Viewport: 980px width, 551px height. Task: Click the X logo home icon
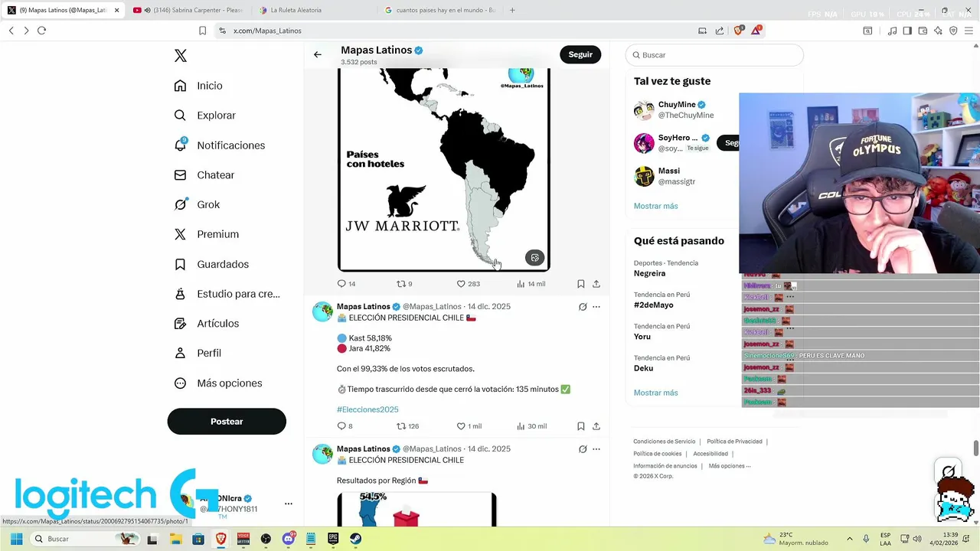coord(181,56)
